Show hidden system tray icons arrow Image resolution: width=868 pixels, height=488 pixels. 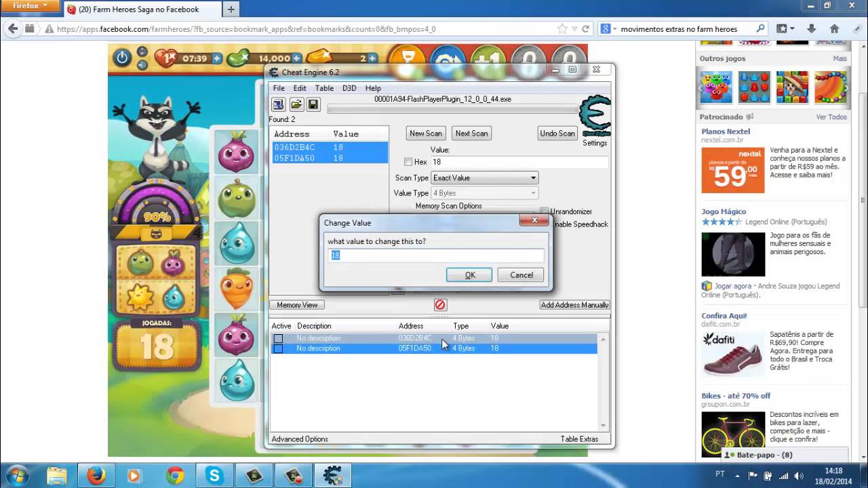pyautogui.click(x=736, y=476)
